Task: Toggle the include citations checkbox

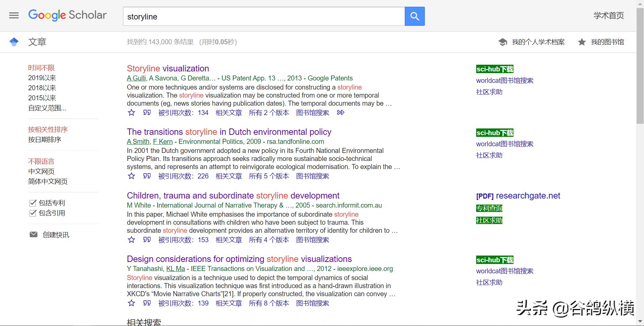Action: tap(33, 213)
